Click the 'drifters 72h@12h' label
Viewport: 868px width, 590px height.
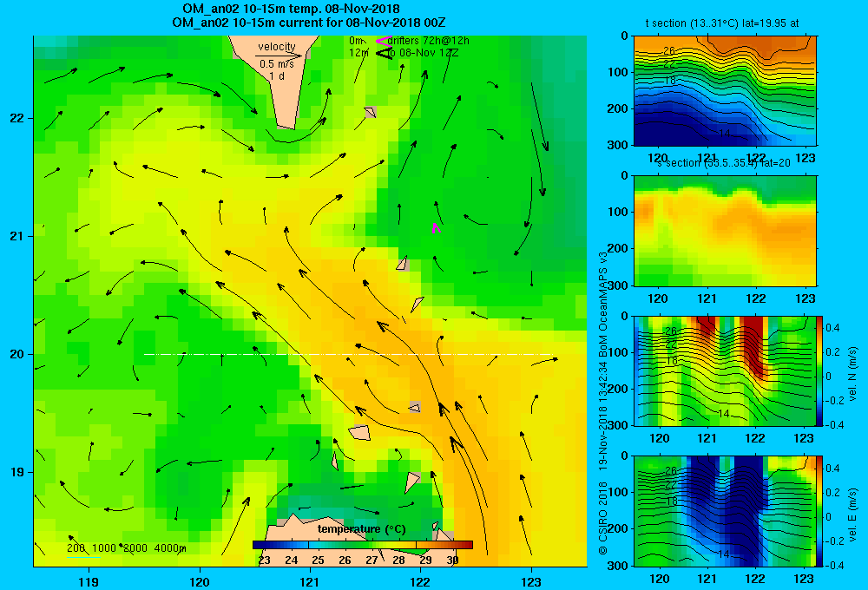tap(429, 41)
